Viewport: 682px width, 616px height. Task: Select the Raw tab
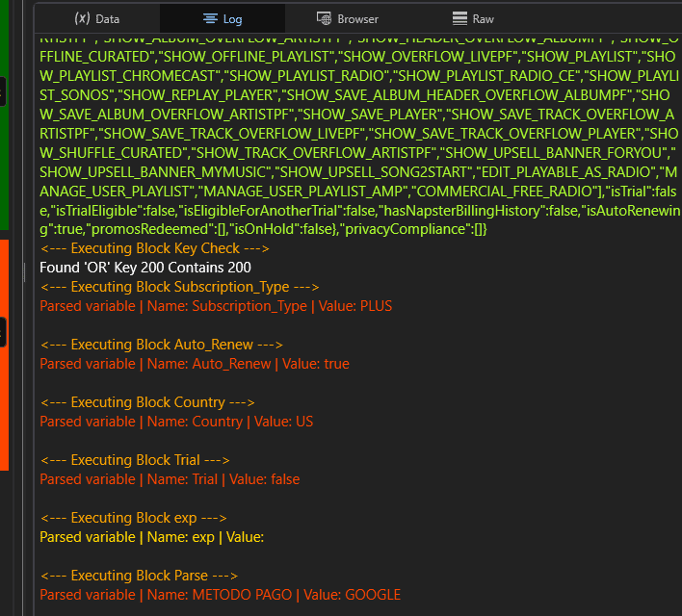pos(473,18)
